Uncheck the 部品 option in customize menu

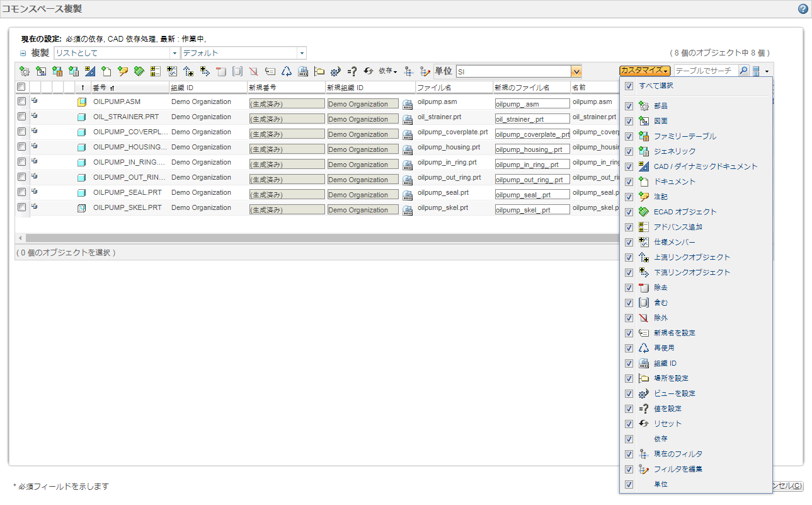click(629, 106)
